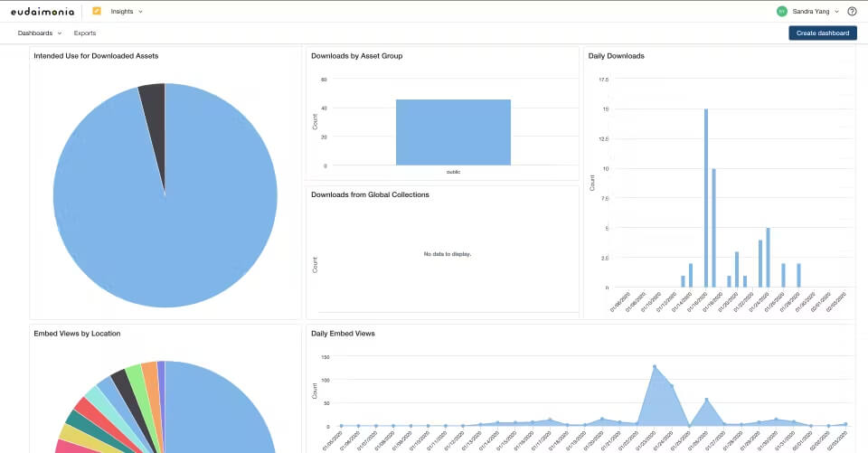This screenshot has height=453, width=868.
Task: Click the Create dashboard button
Action: click(823, 33)
